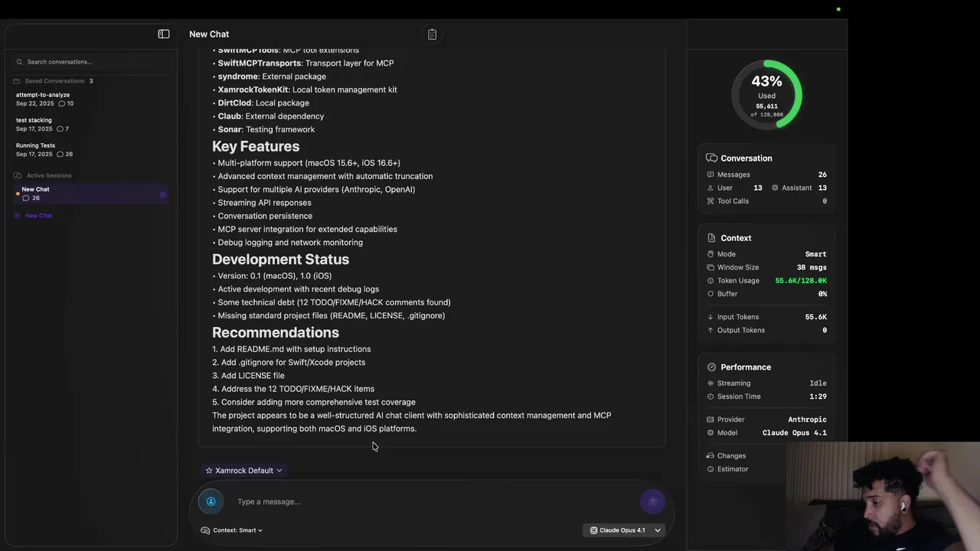This screenshot has width=980, height=551.
Task: Collapse the Saved Conversations folder
Action: pos(53,81)
